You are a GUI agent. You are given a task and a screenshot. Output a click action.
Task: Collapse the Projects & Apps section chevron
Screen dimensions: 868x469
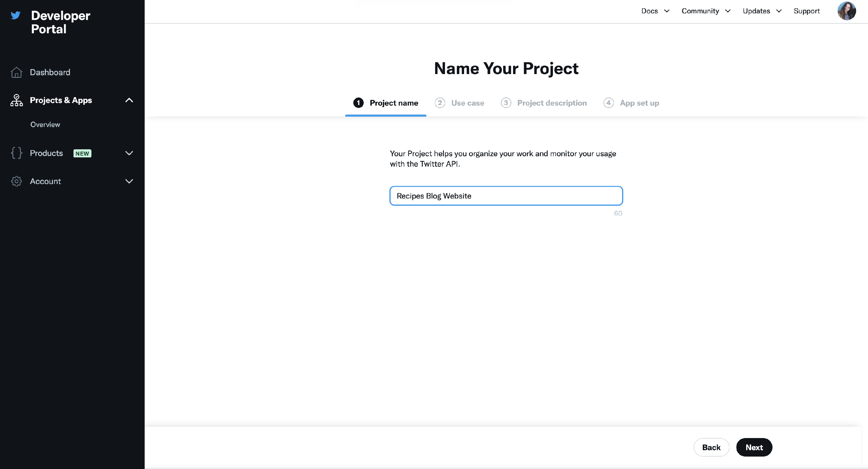tap(129, 100)
